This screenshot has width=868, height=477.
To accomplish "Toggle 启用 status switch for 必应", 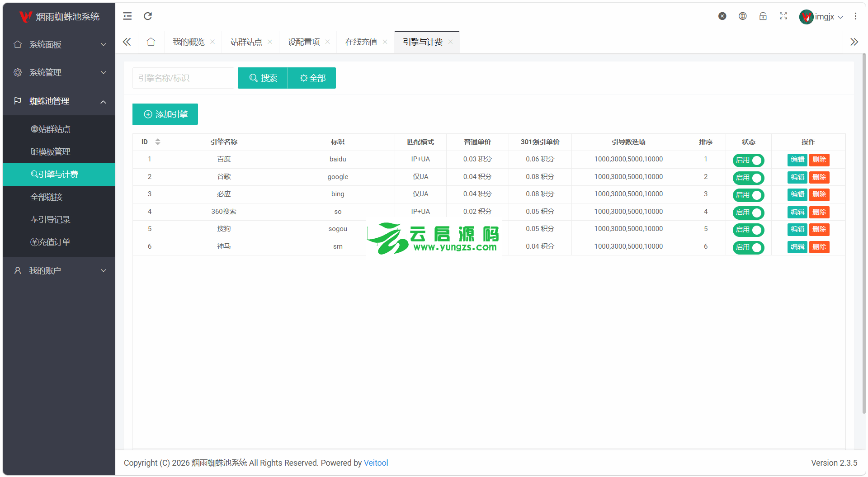I will point(748,195).
